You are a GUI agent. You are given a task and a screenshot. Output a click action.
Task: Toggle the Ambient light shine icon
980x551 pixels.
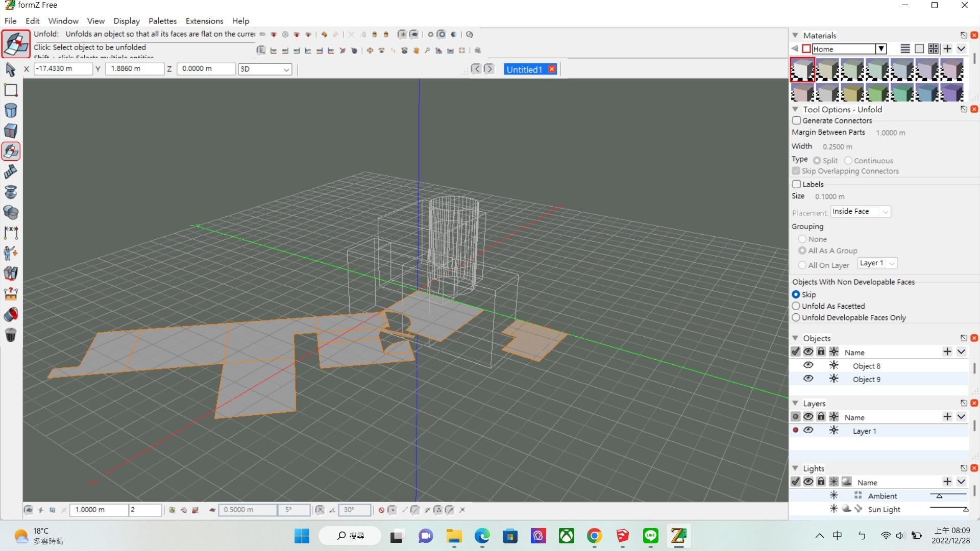[834, 495]
